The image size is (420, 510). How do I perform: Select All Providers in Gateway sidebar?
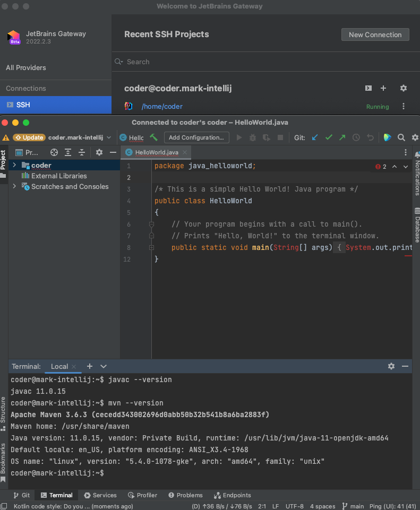pyautogui.click(x=26, y=67)
